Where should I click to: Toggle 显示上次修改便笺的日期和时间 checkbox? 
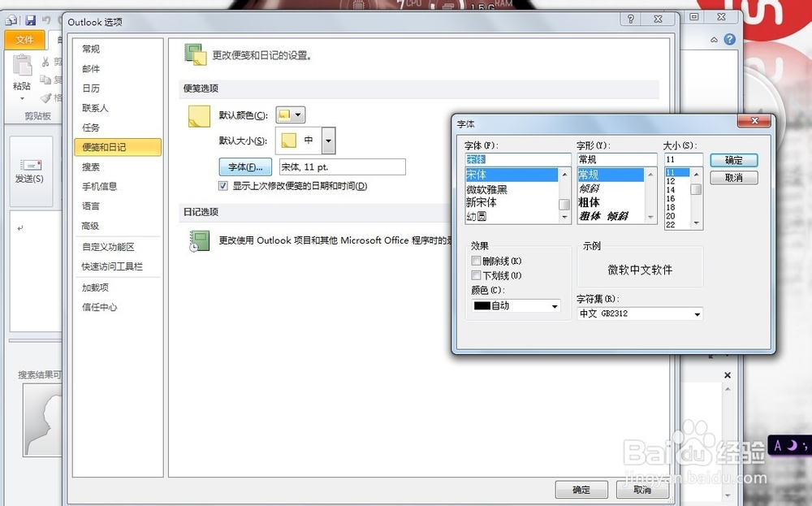point(223,186)
